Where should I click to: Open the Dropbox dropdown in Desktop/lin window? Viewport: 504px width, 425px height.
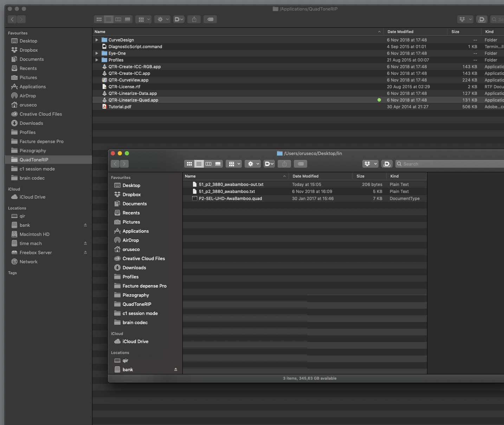click(x=370, y=164)
